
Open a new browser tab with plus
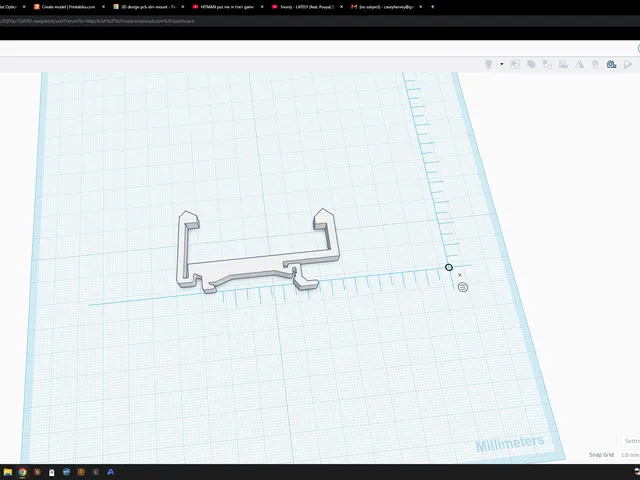pyautogui.click(x=433, y=7)
